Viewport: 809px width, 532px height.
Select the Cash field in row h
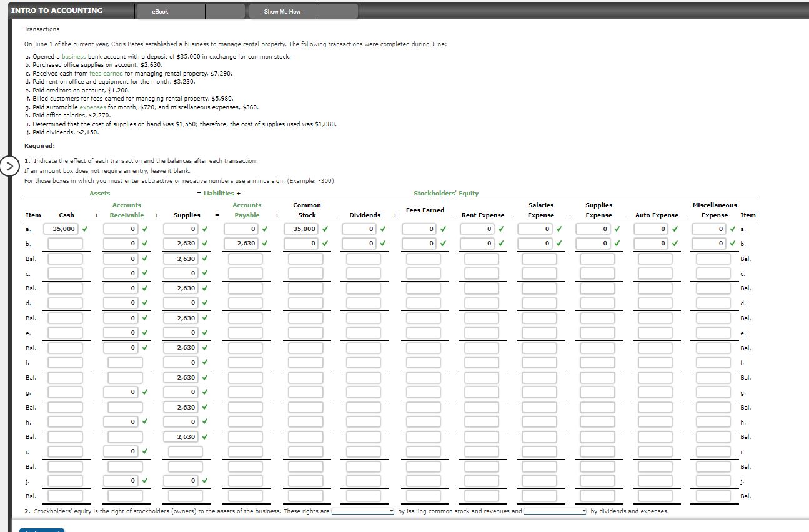pos(65,422)
